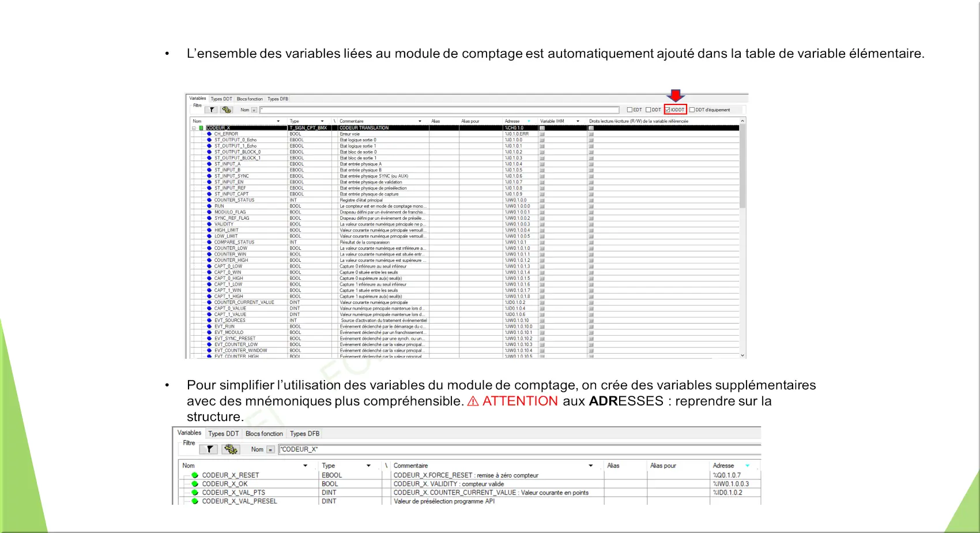980x533 pixels.
Task: Click Adresse sort arrow in lower editor
Action: click(x=747, y=466)
